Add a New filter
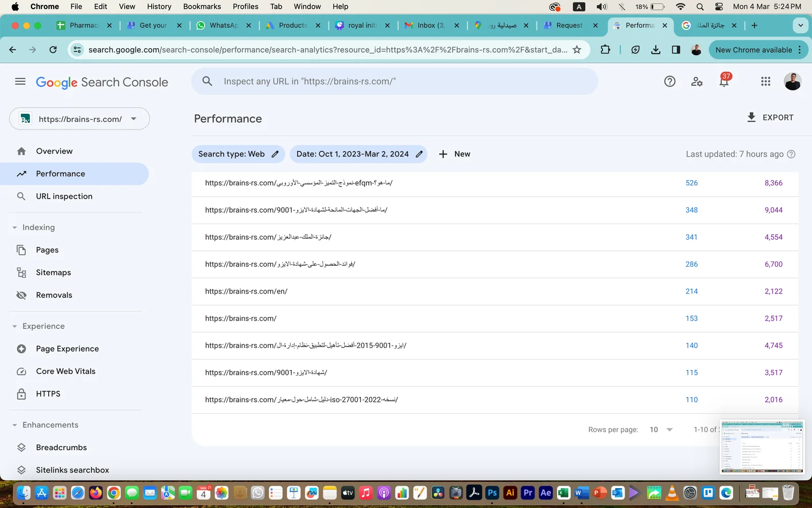 point(455,154)
